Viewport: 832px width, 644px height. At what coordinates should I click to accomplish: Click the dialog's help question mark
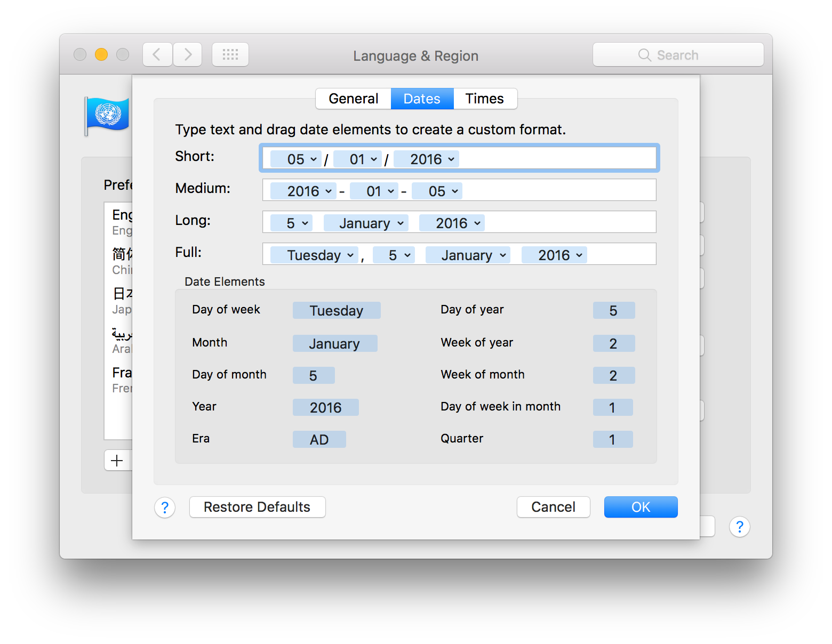(165, 507)
